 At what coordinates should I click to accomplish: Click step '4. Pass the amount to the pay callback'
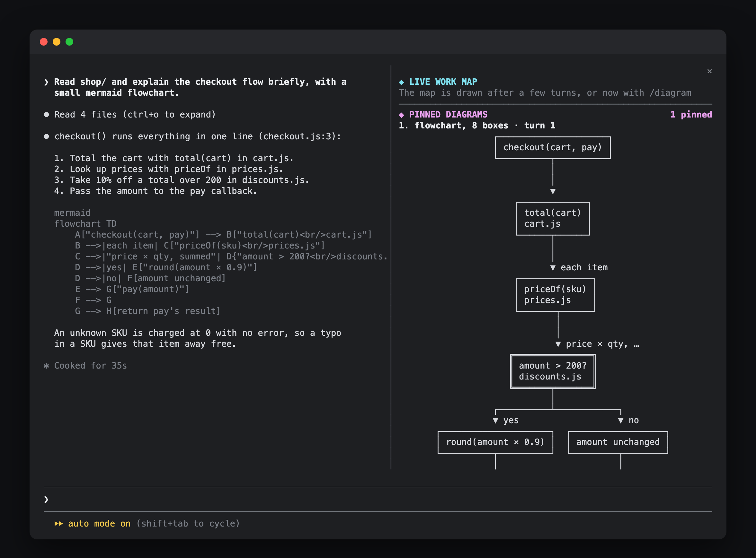[x=156, y=191]
